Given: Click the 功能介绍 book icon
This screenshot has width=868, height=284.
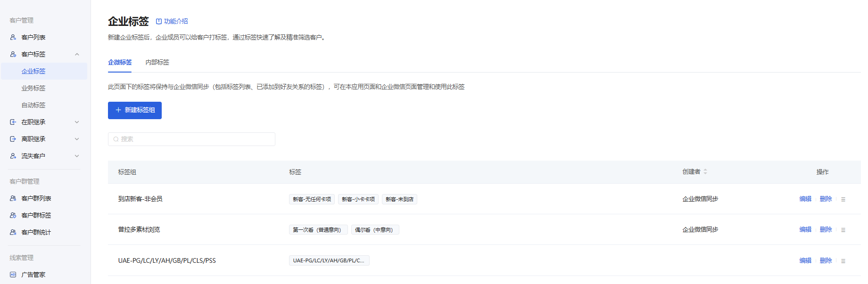Looking at the screenshot, I should pos(159,21).
